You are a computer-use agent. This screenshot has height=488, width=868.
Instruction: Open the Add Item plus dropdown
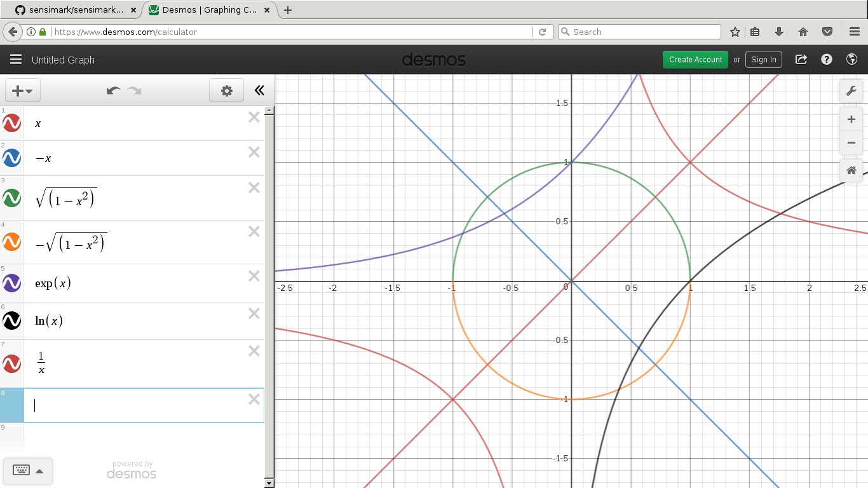coord(23,91)
